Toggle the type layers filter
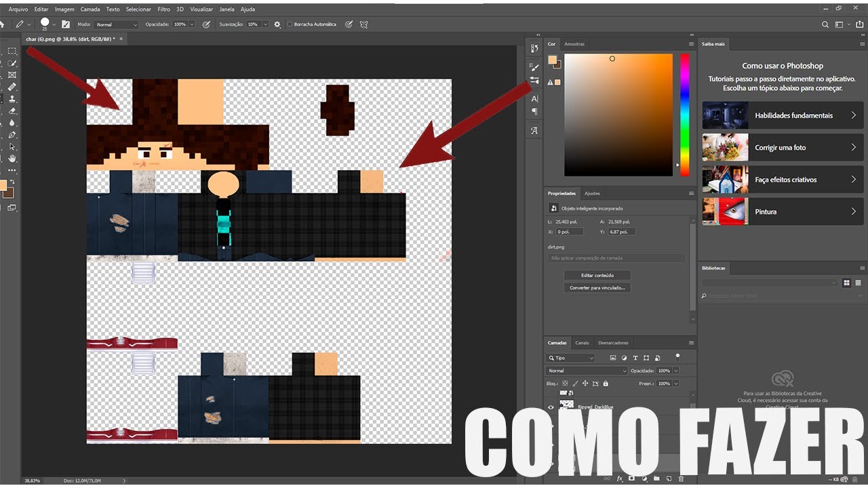Screen dimensions: 868x488 point(635,358)
